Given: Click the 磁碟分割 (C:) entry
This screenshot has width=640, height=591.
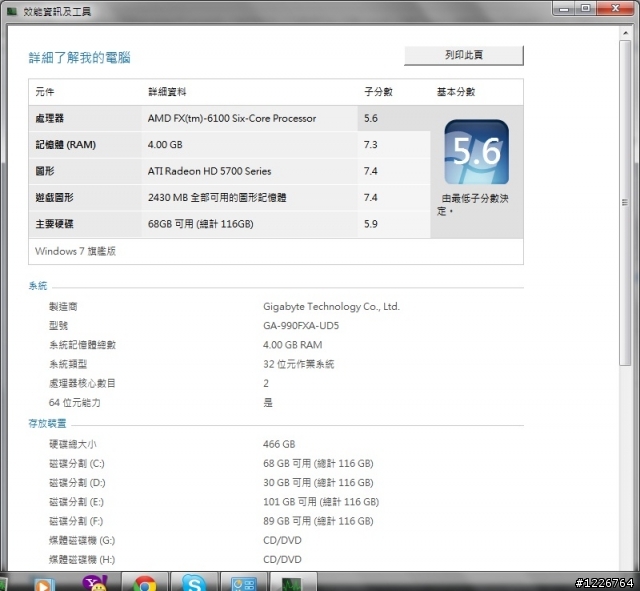Looking at the screenshot, I should click(77, 463).
